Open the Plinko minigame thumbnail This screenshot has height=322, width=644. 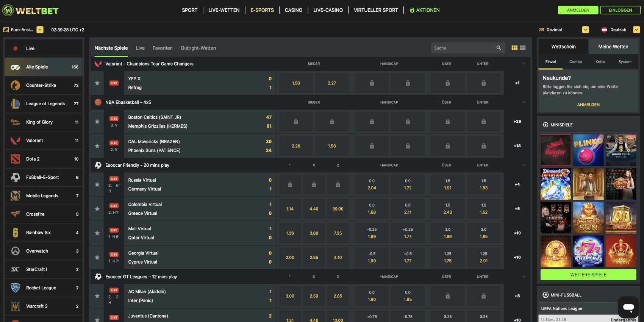tap(588, 150)
